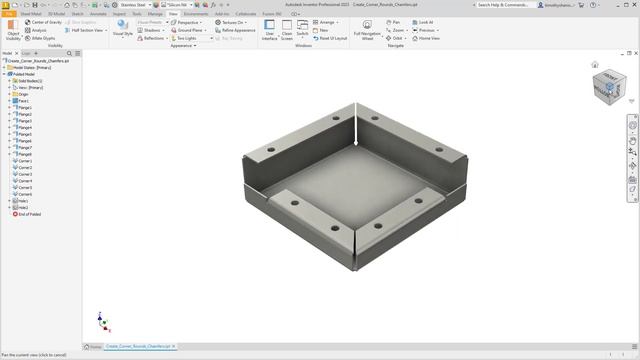Click the ViewCube home icon
This screenshot has height=360, width=640.
click(x=595, y=64)
